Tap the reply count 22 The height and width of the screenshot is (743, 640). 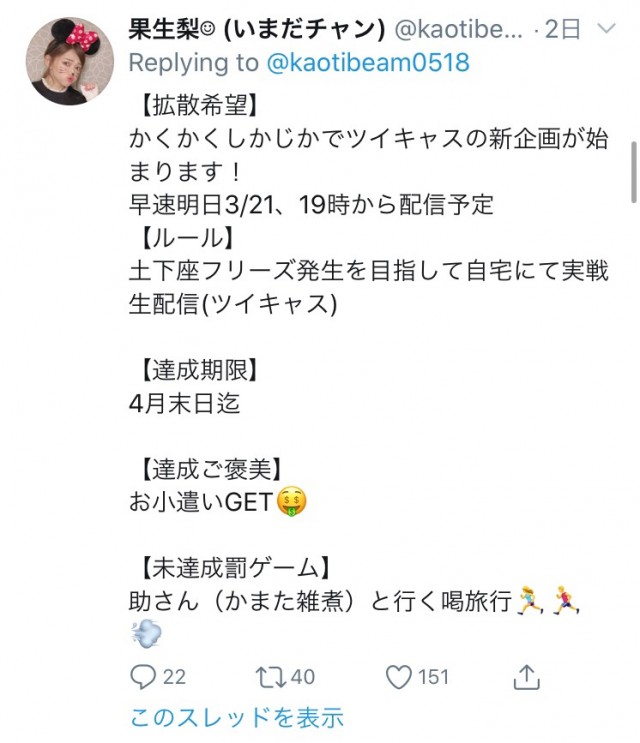point(174,677)
